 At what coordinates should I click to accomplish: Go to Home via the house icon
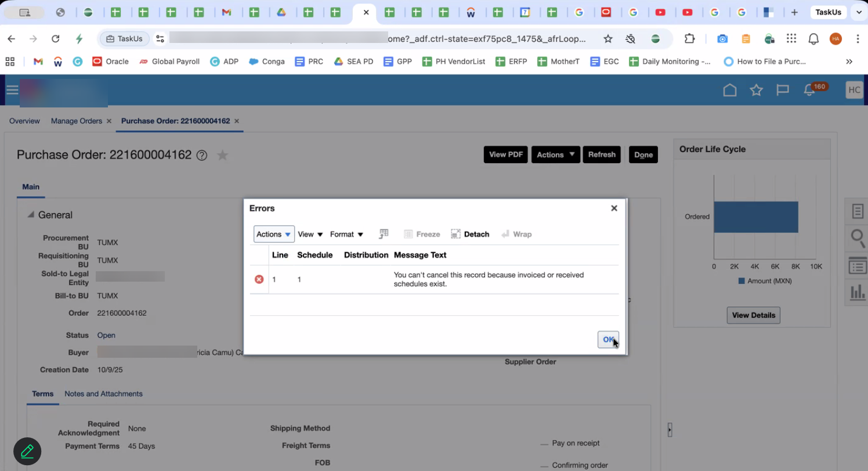pos(730,90)
